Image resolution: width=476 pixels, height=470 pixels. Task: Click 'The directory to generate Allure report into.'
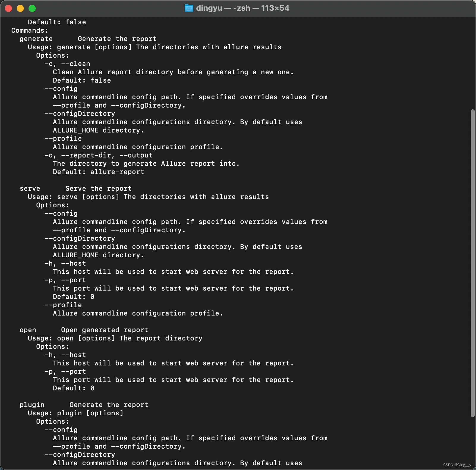(x=146, y=164)
